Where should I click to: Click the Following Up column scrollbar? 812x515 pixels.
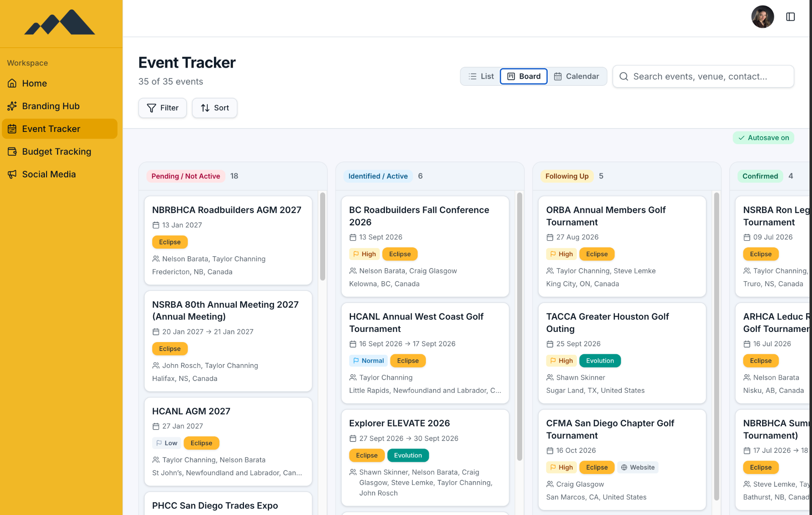(716, 347)
